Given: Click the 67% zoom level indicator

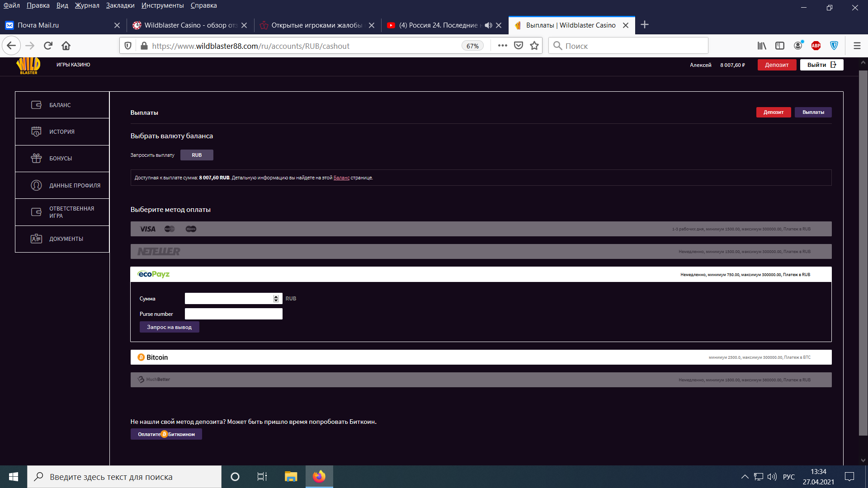Looking at the screenshot, I should pyautogui.click(x=472, y=46).
